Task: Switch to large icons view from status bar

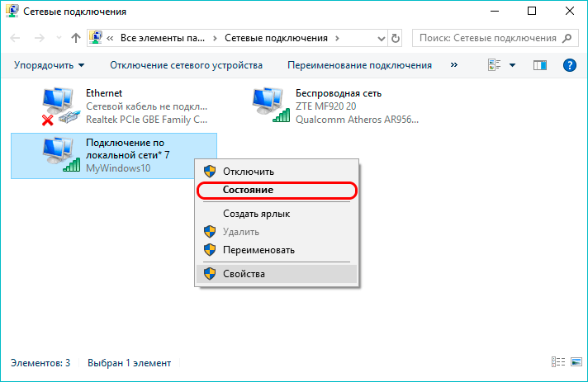Action: click(x=576, y=361)
